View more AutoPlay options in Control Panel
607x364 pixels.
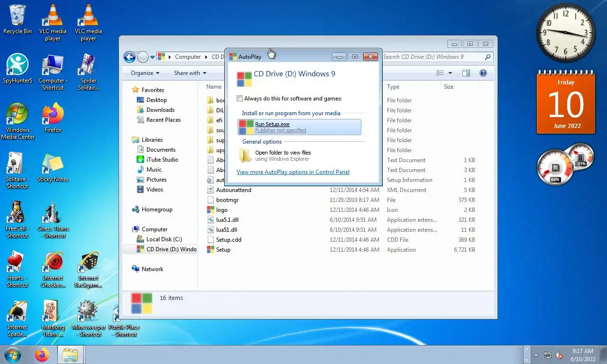click(x=293, y=172)
